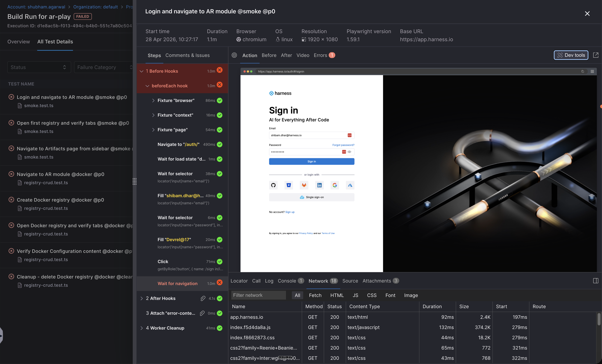Click the blue Sign in button
Image resolution: width=602 pixels, height=364 pixels.
coord(311,161)
